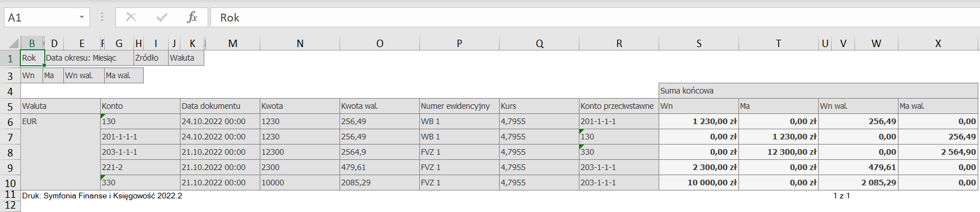Select row 1 header
The width and height of the screenshot is (980, 212).
pos(10,58)
